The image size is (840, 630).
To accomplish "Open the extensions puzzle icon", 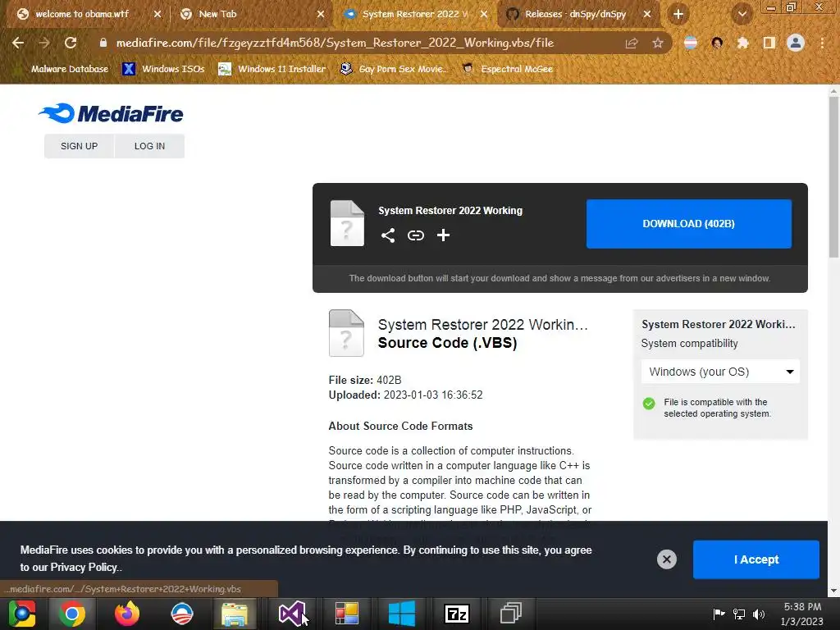I will pyautogui.click(x=742, y=43).
